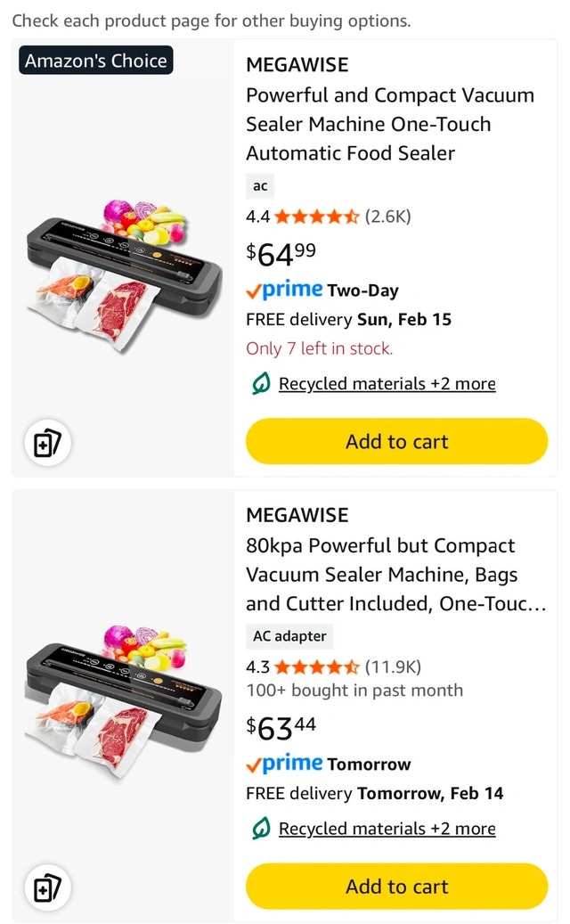Tap the Amazon's Choice product image
570x924 pixels.
[123, 272]
